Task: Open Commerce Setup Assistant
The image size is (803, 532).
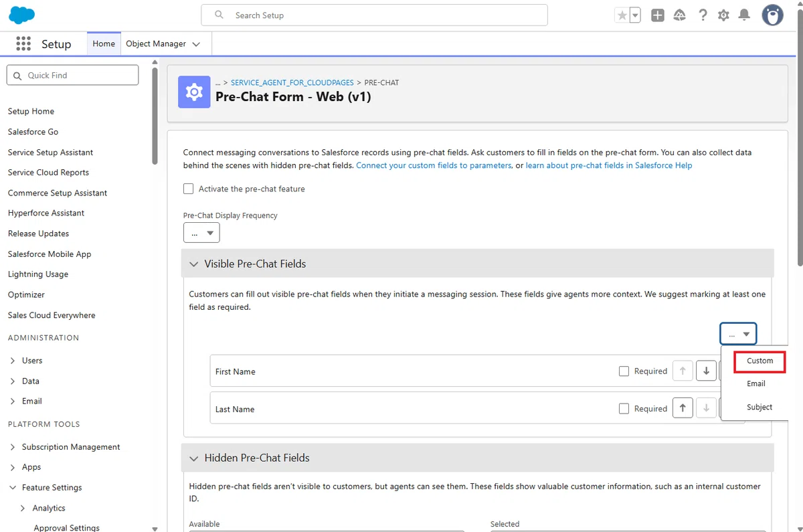Action: (x=58, y=193)
